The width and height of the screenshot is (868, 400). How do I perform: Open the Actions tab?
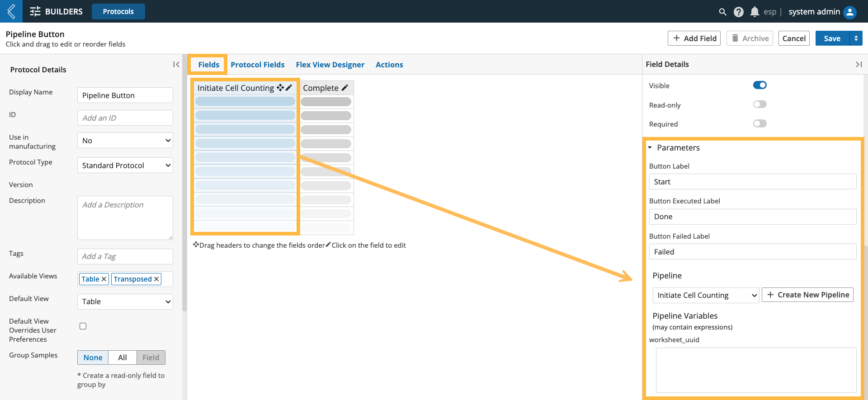[x=389, y=65]
